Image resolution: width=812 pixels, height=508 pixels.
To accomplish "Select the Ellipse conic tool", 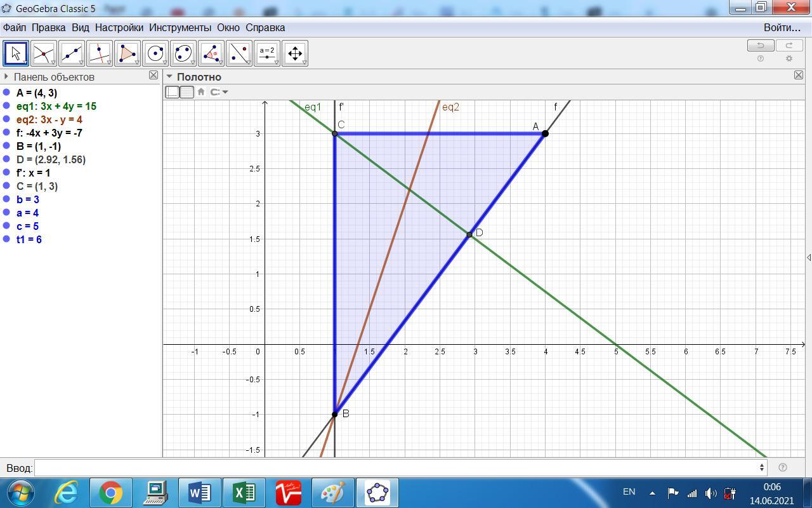I will (183, 53).
